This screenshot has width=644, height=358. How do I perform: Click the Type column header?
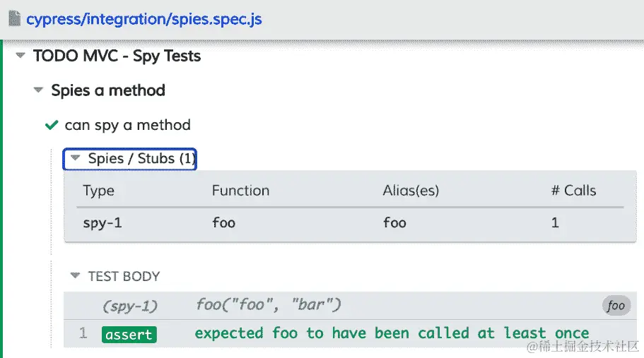point(98,191)
